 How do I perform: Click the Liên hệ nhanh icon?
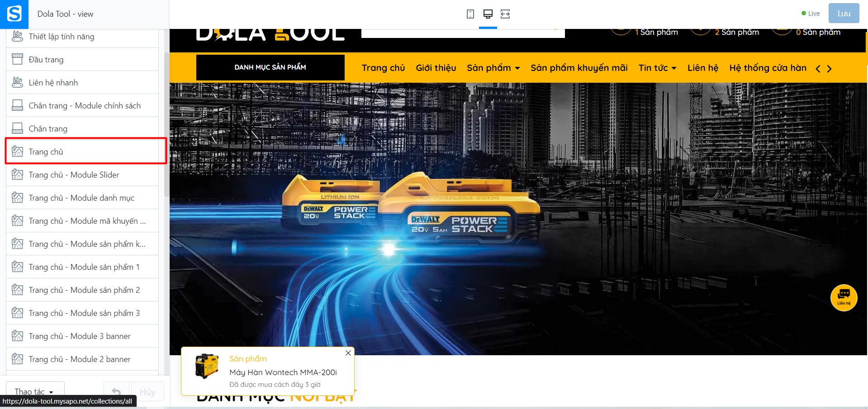pos(17,82)
